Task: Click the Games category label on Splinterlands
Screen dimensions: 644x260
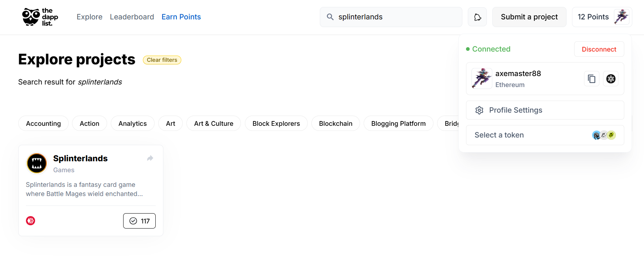Action: [x=64, y=170]
